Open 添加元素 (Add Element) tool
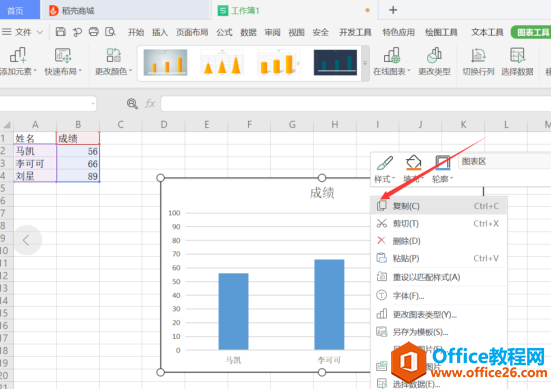Viewport: 554px width, 390px height. tap(18, 61)
